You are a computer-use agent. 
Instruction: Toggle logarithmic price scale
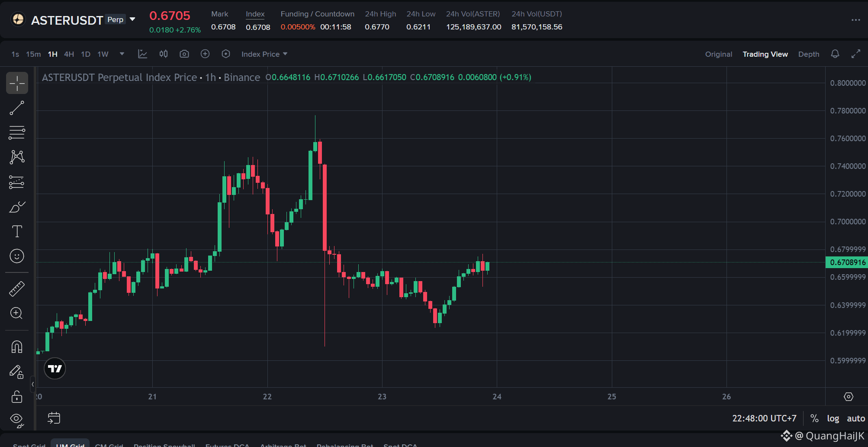833,418
